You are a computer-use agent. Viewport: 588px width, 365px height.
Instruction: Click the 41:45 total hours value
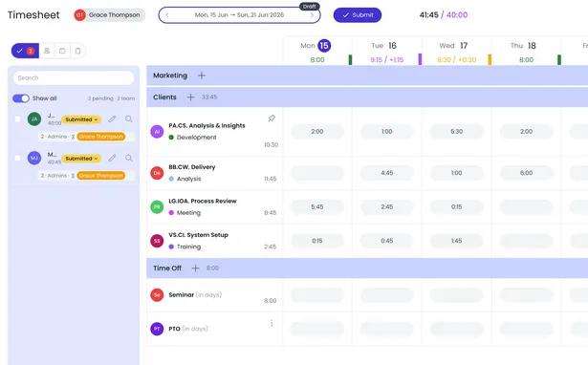click(428, 15)
